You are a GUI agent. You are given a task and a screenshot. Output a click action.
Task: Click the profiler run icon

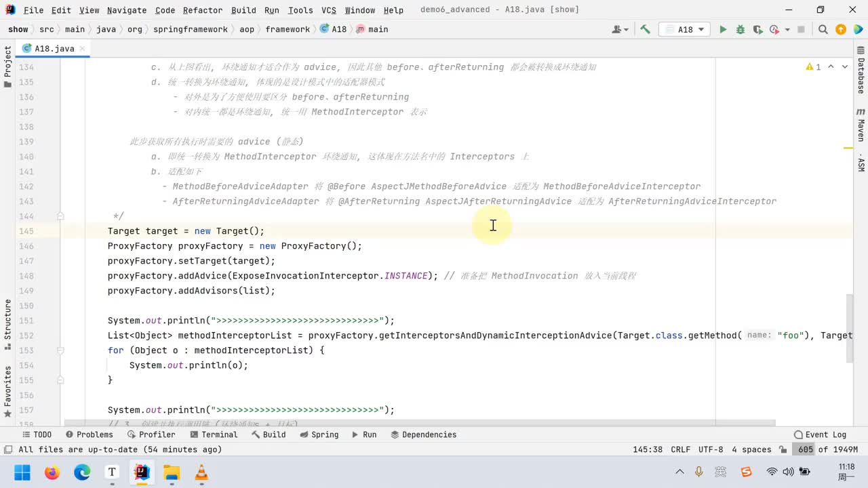(x=774, y=29)
